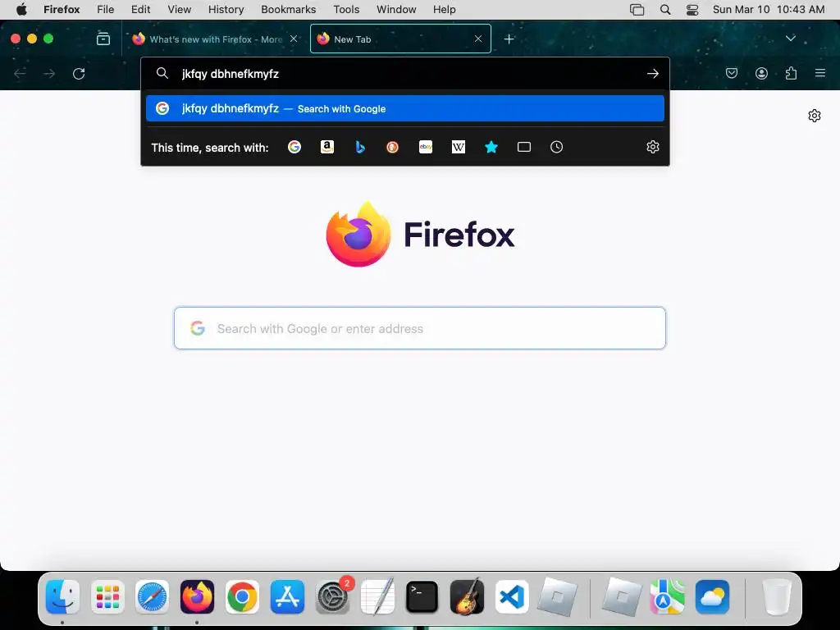Open Control Center in menu bar
The width and height of the screenshot is (840, 630).
(692, 10)
